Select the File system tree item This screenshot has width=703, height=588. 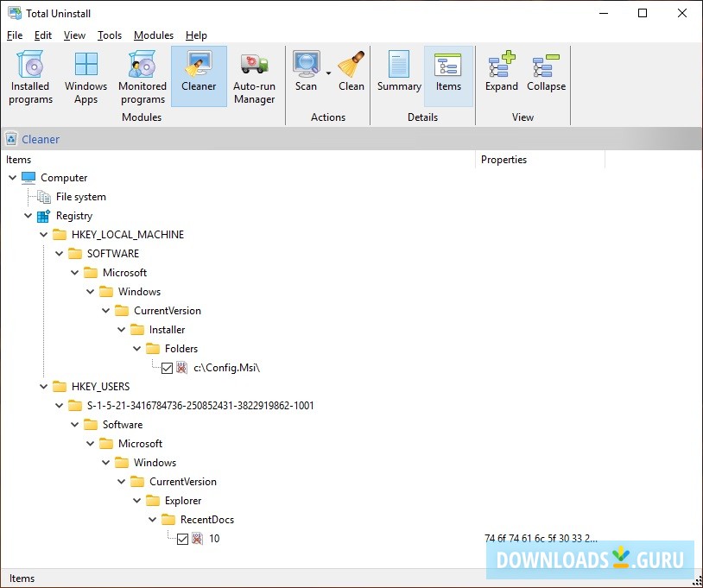(80, 197)
